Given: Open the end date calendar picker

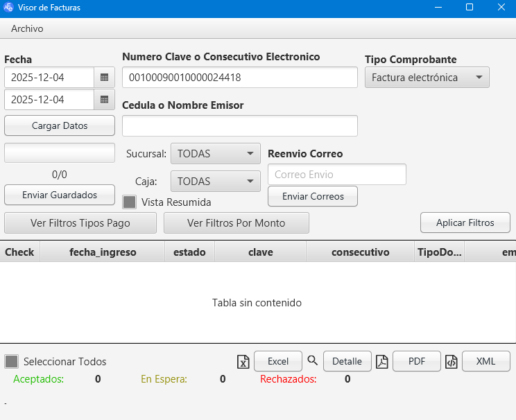Looking at the screenshot, I should click(x=104, y=100).
